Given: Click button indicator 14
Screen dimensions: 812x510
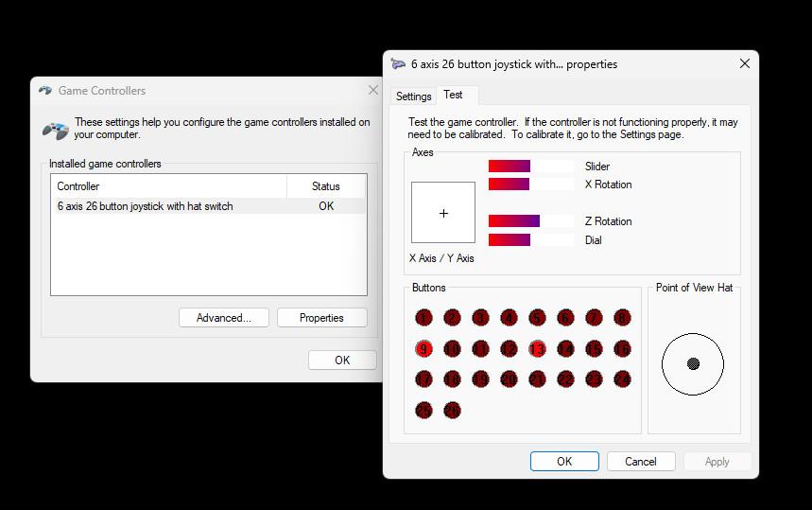Looking at the screenshot, I should click(x=565, y=349).
